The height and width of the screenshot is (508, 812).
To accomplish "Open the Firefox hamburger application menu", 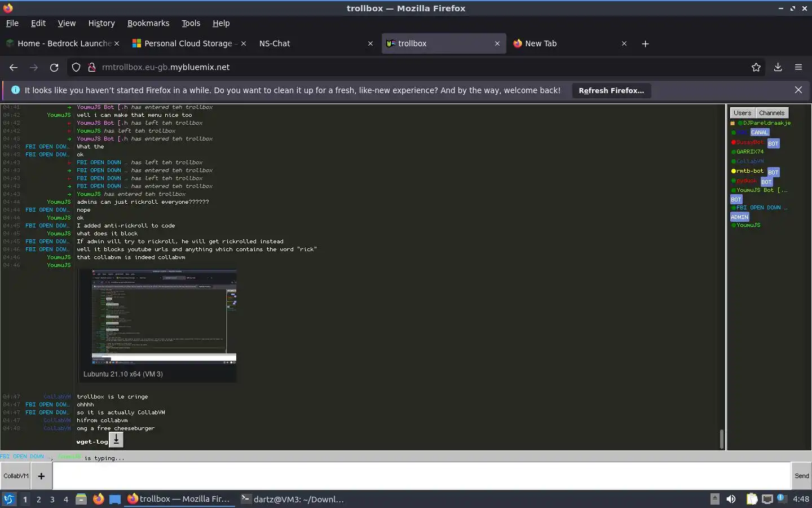I will (x=798, y=67).
